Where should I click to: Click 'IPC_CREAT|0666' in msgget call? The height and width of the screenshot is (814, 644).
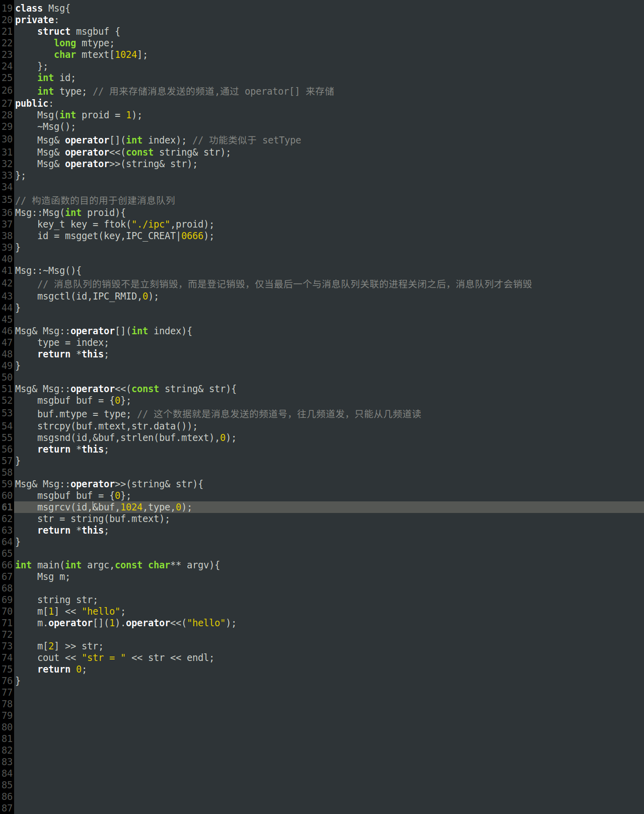pos(165,236)
